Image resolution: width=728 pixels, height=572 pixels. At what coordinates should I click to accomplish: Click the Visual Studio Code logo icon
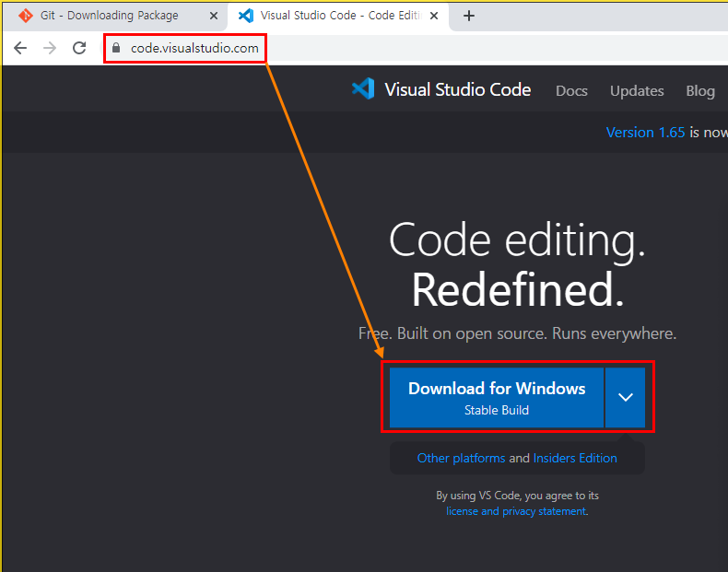pos(363,88)
